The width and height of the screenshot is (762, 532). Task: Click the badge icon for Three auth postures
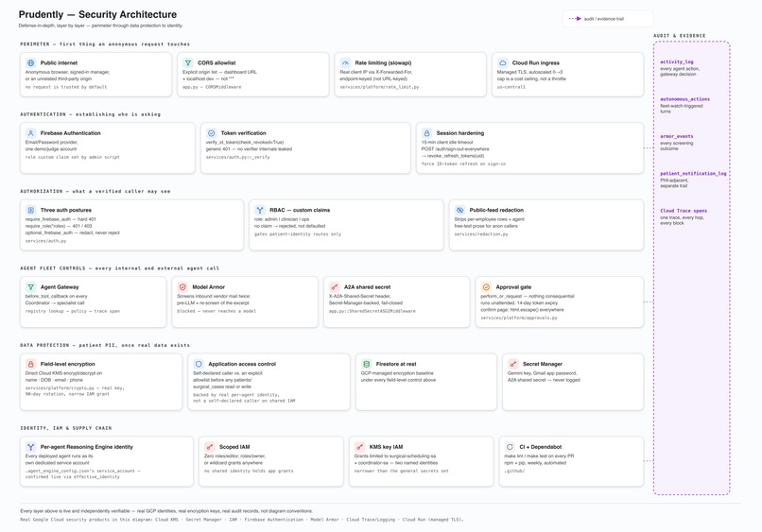coord(30,210)
